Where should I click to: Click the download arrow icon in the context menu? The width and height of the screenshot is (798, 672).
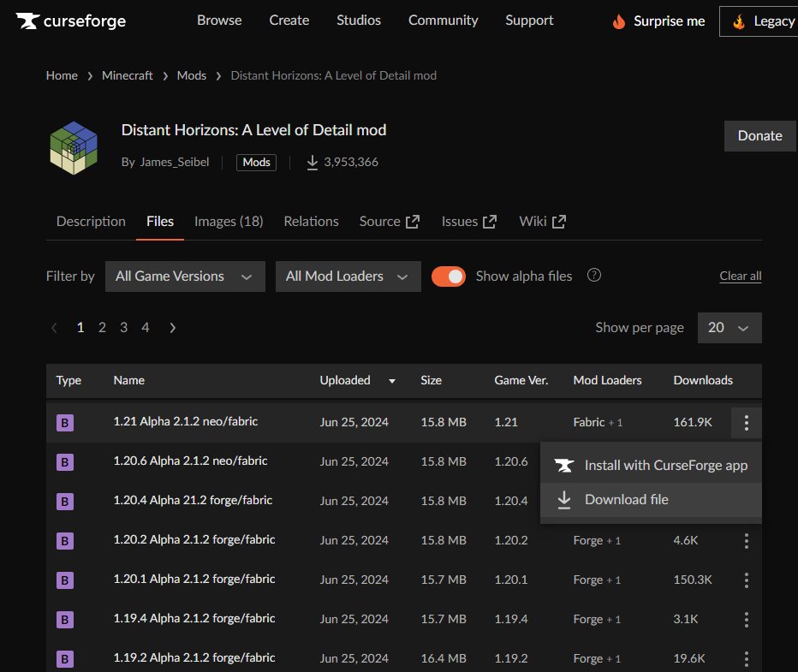click(x=564, y=499)
